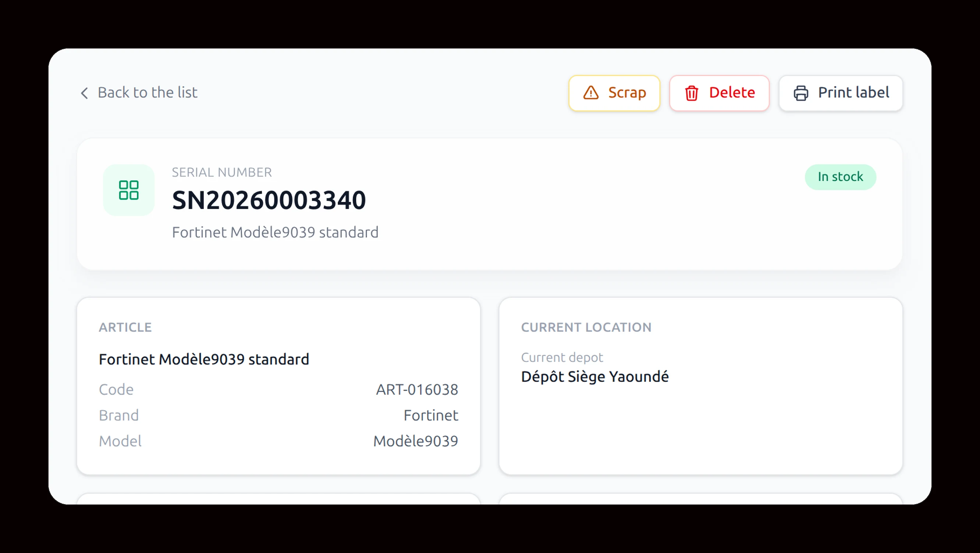This screenshot has height=553, width=980.
Task: Delete the serial number
Action: 720,93
